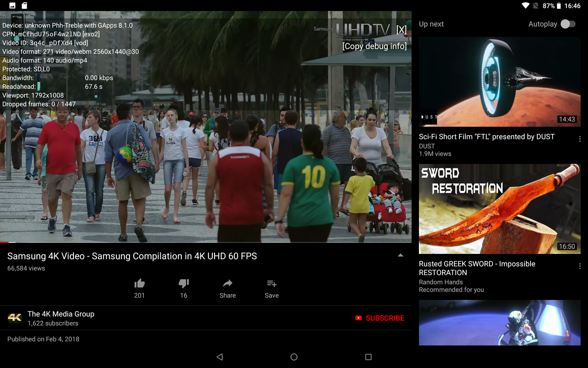This screenshot has width=588, height=368.
Task: Click the 16:46 clock in status bar
Action: [x=572, y=6]
